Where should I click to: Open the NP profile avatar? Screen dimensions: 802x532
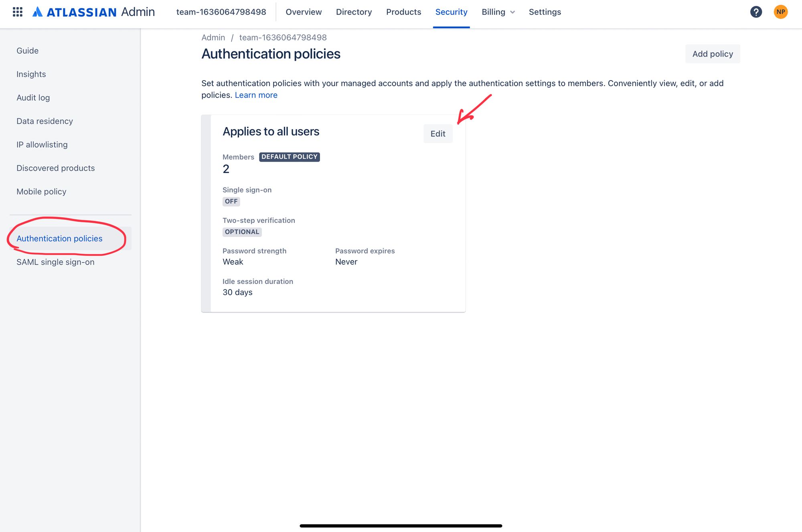[x=780, y=12]
